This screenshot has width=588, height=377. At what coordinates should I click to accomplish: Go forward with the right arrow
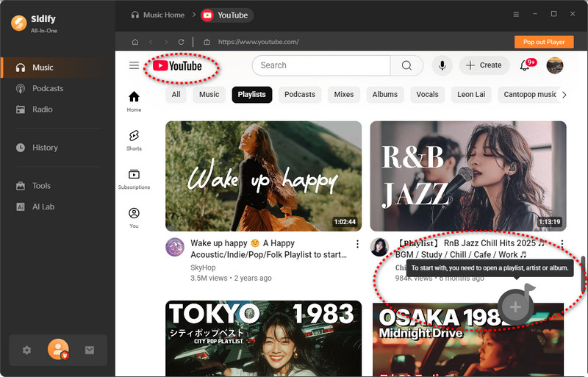[x=166, y=42]
